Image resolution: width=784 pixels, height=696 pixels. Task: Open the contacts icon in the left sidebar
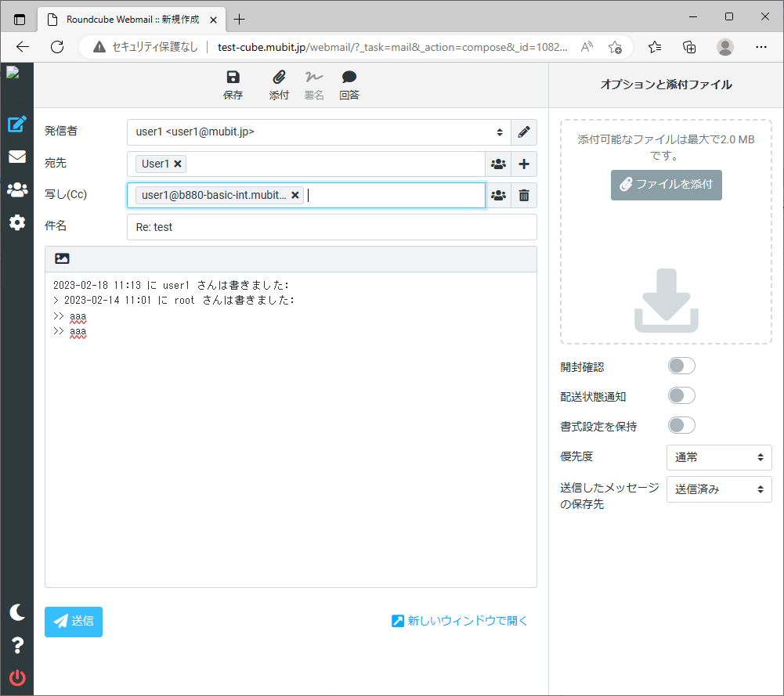[16, 189]
